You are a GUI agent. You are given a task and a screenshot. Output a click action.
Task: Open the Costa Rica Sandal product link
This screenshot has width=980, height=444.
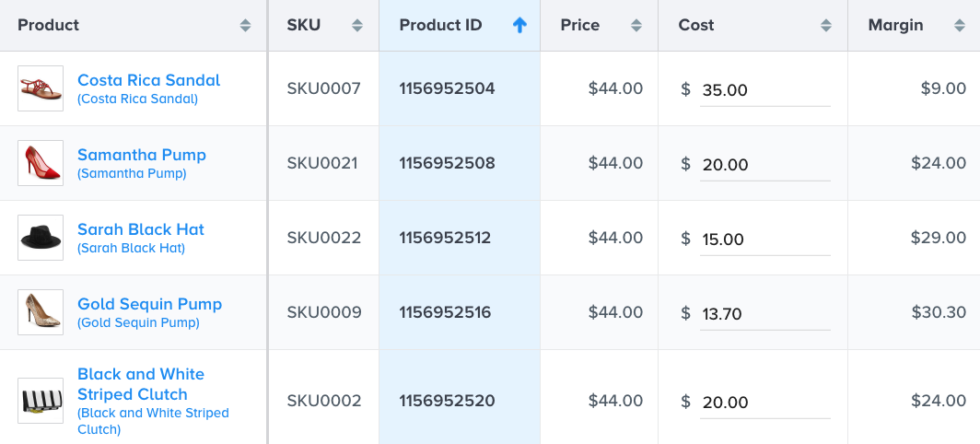(x=149, y=80)
